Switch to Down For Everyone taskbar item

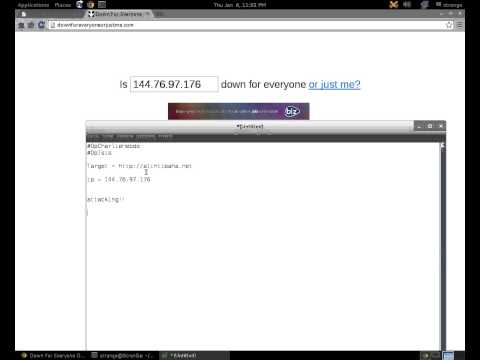[x=53, y=356]
